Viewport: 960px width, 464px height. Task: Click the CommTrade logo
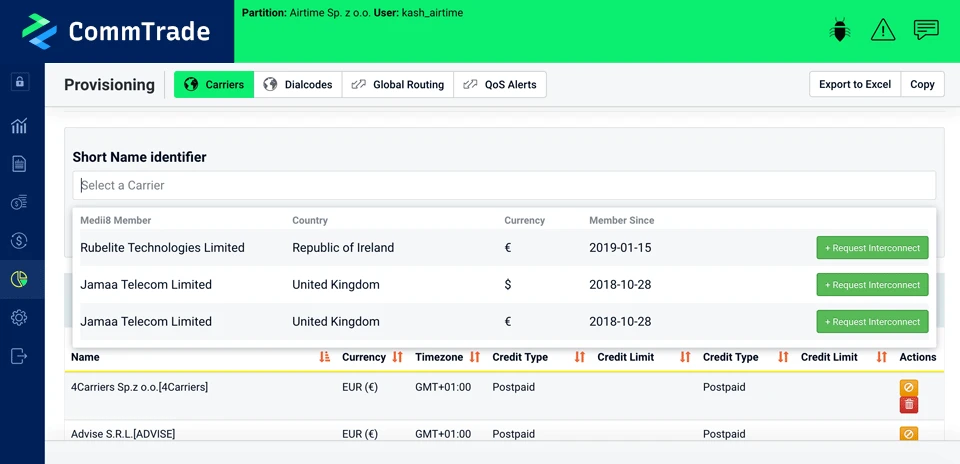116,31
